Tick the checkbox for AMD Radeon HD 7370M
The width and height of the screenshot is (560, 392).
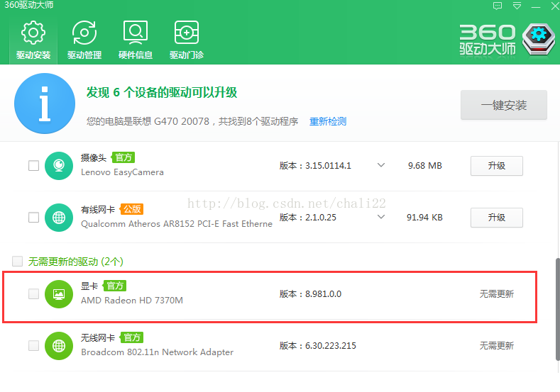(x=33, y=294)
